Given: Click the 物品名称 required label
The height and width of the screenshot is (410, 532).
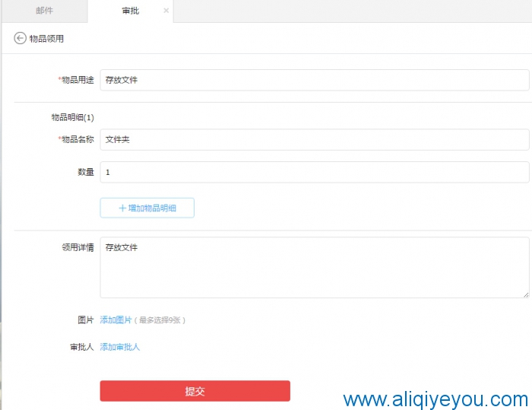Looking at the screenshot, I should click(x=76, y=140).
